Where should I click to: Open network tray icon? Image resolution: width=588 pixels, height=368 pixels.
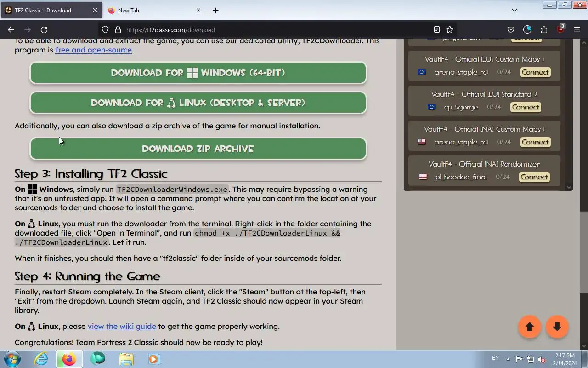[531, 359]
